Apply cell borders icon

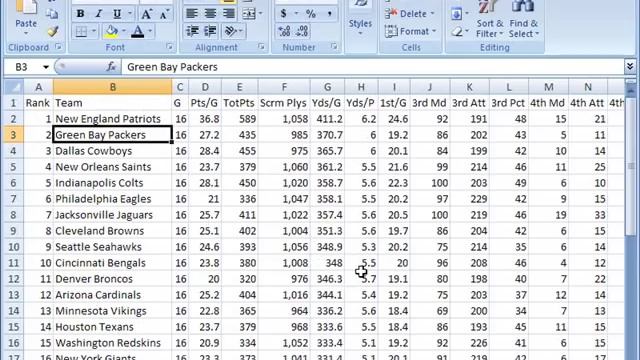point(81,31)
